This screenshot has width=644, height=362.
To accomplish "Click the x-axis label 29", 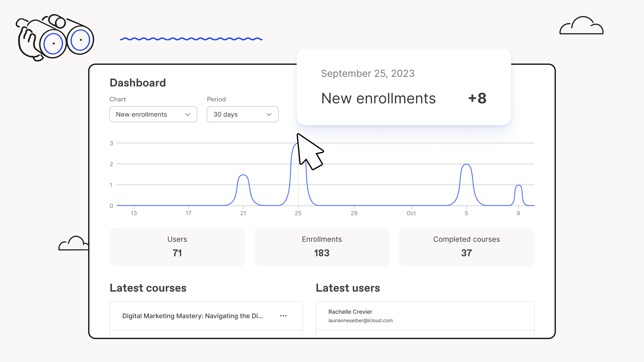I will click(354, 213).
